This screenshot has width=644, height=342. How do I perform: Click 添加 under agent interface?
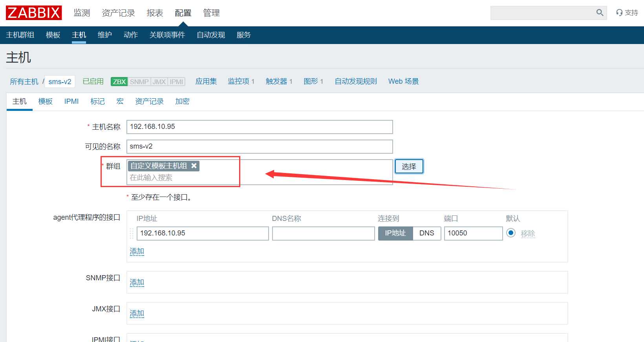tap(137, 251)
